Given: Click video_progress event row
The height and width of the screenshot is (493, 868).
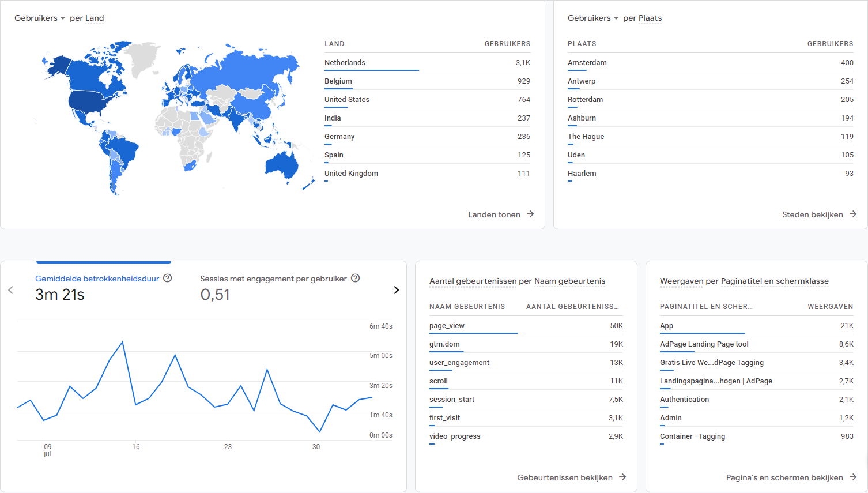Looking at the screenshot, I should coord(526,436).
